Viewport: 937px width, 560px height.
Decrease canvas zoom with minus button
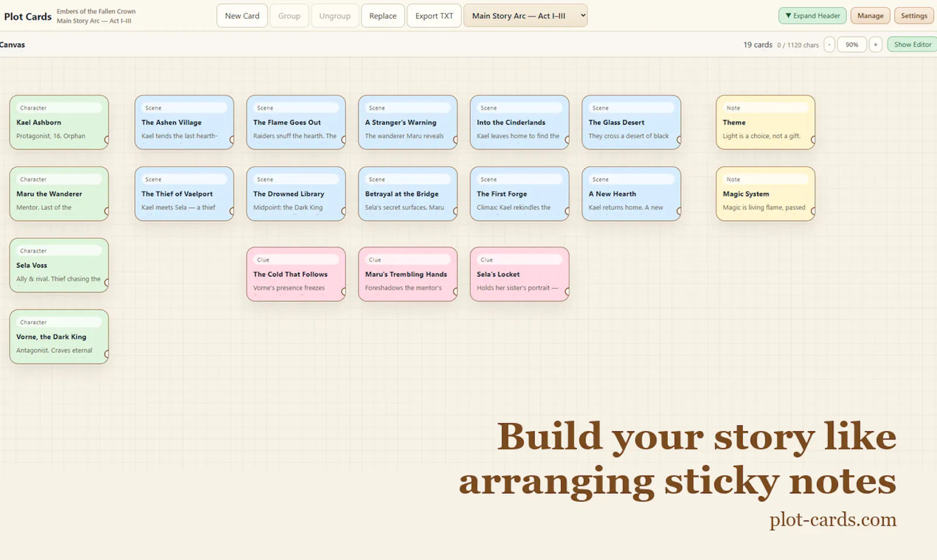tap(829, 44)
